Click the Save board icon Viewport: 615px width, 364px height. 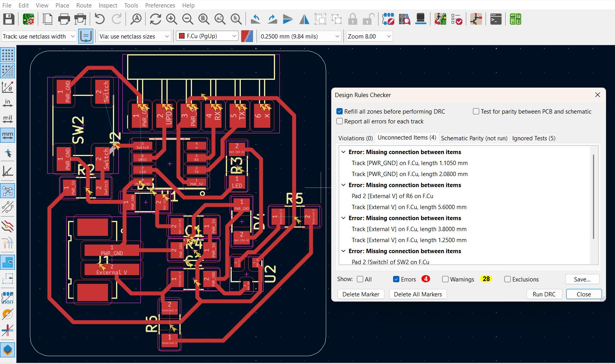coord(9,19)
